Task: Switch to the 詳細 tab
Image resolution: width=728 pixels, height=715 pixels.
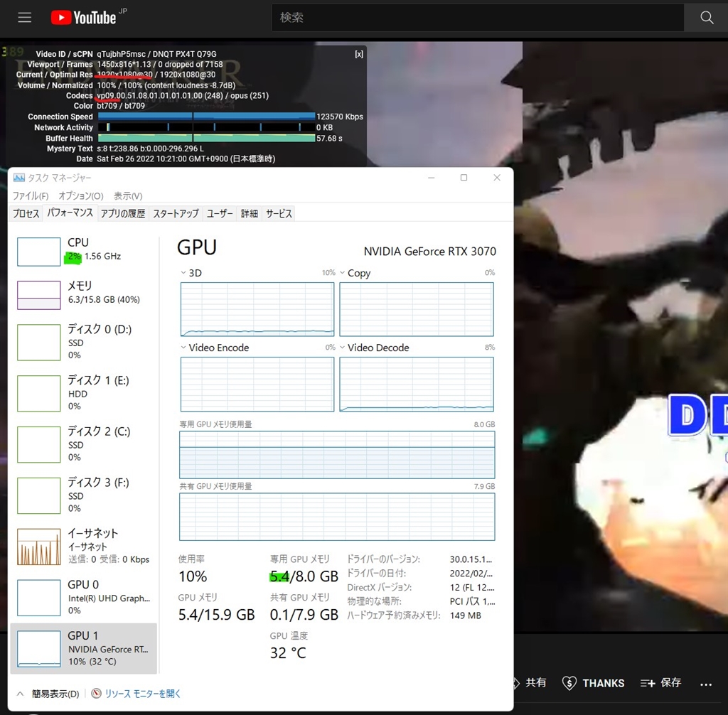Action: click(x=250, y=213)
